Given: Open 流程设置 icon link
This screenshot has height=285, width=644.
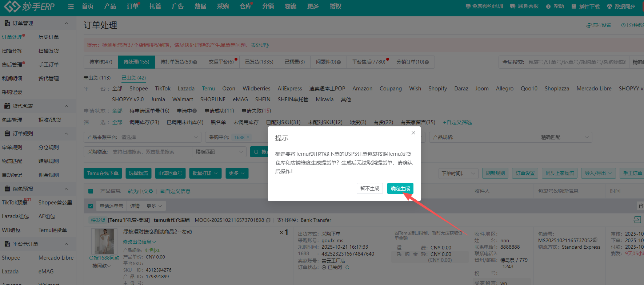Looking at the screenshot, I should click(x=589, y=25).
